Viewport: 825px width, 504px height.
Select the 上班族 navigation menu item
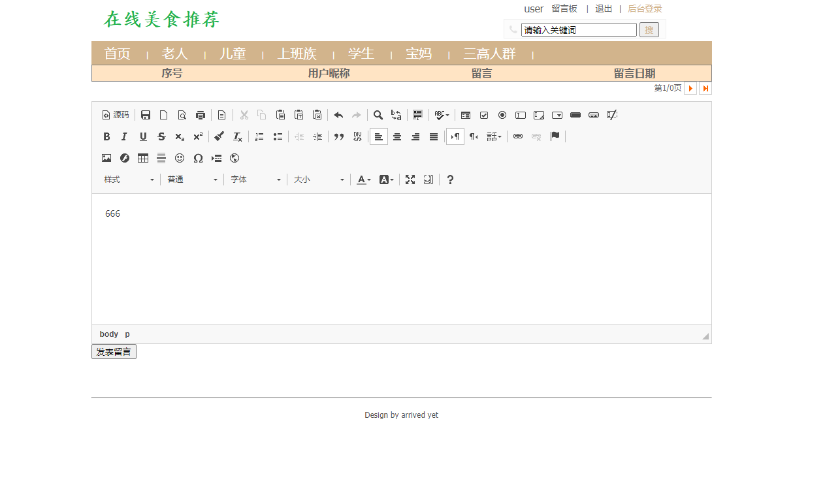297,54
